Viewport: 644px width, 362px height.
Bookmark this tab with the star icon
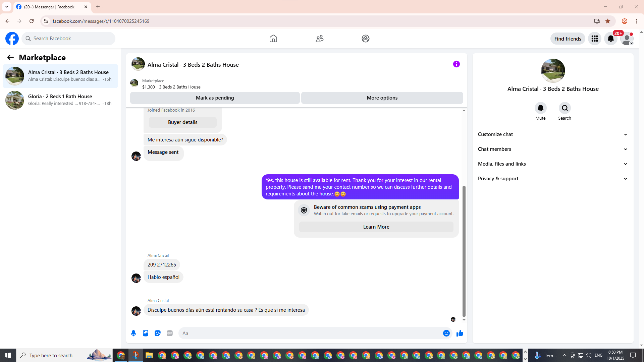pyautogui.click(x=608, y=21)
